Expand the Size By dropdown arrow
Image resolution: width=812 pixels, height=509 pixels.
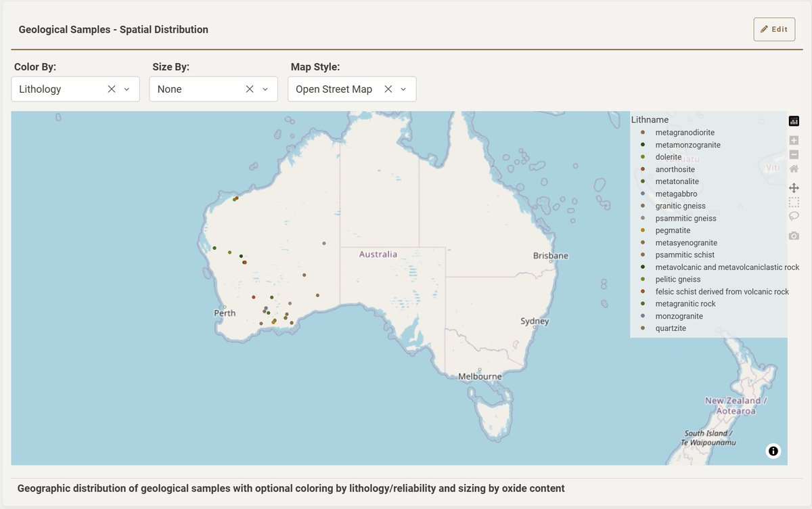pyautogui.click(x=265, y=89)
